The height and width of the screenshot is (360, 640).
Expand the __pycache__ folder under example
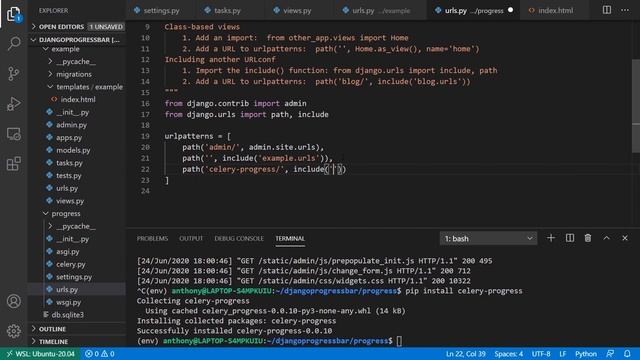(77, 62)
